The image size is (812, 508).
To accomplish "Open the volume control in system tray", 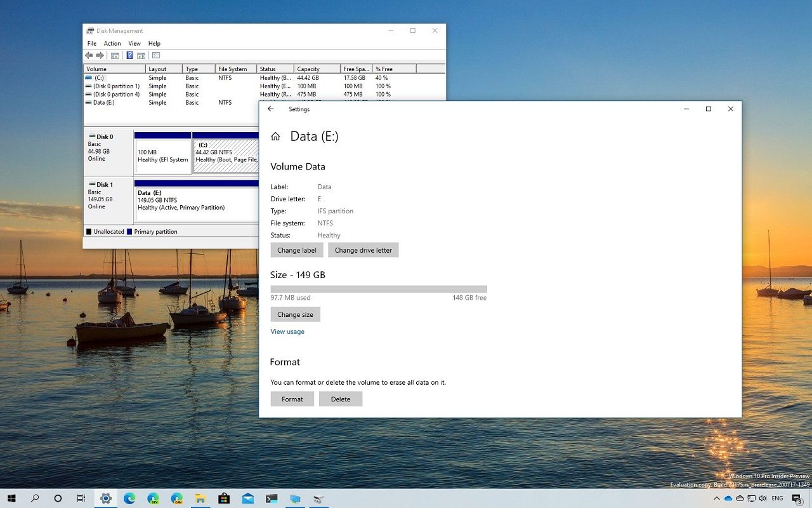I will (762, 498).
